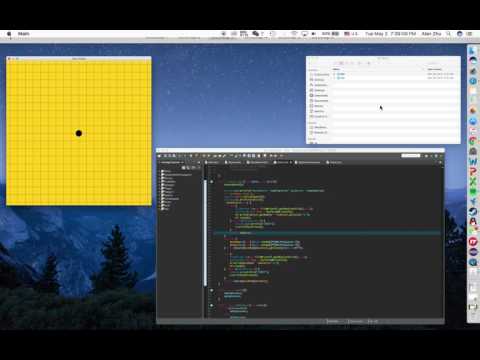Expand the first folder in Finder list
The image size is (480, 360).
334,74
